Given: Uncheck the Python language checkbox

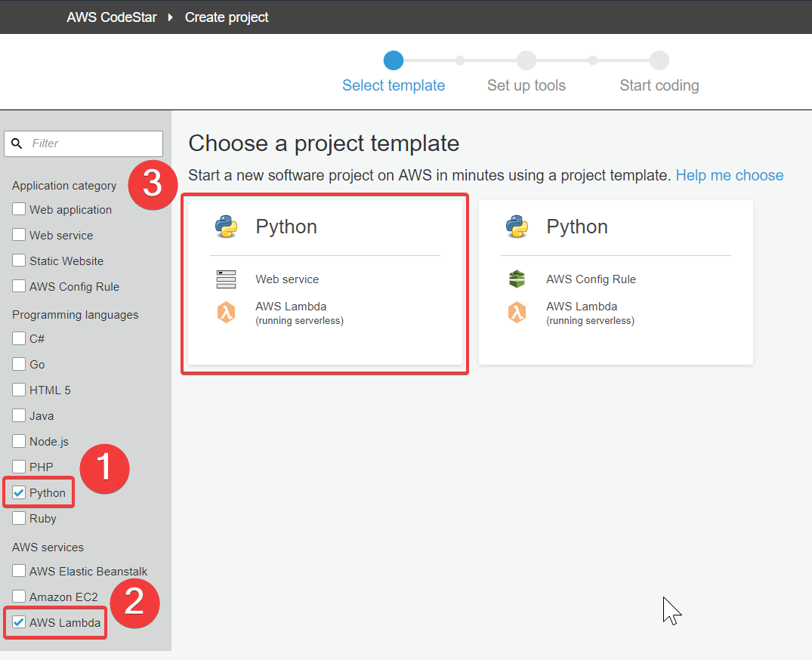Looking at the screenshot, I should pos(19,492).
